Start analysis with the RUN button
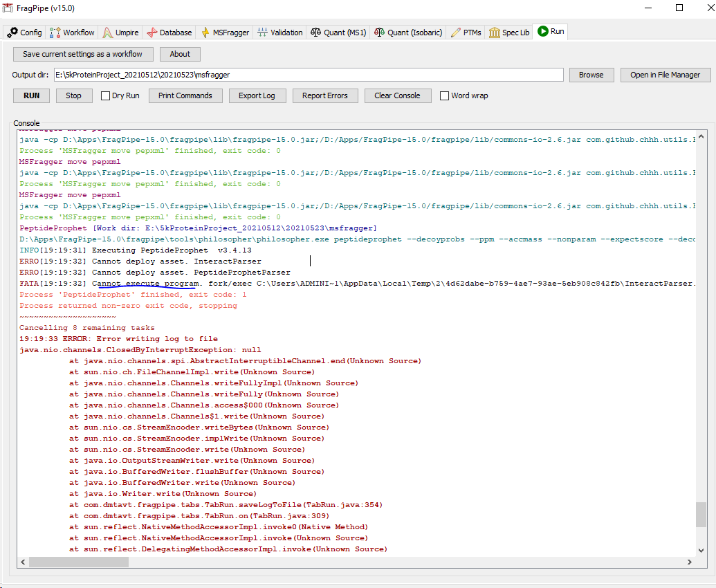Viewport: 716px width, 588px height. pyautogui.click(x=30, y=95)
